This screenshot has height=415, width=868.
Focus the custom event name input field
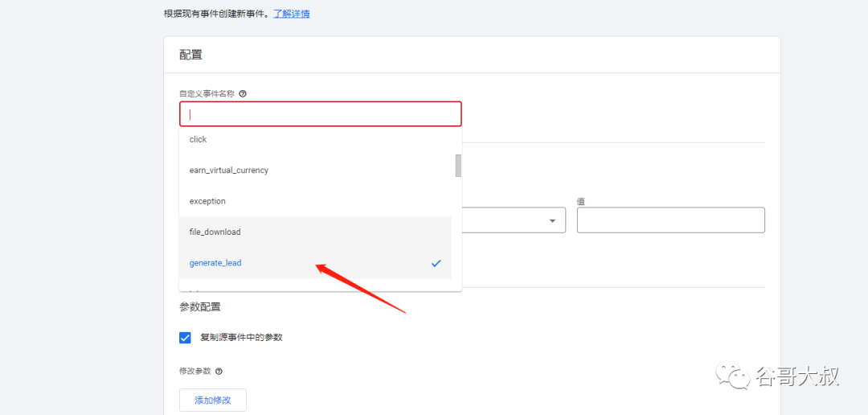[x=320, y=114]
